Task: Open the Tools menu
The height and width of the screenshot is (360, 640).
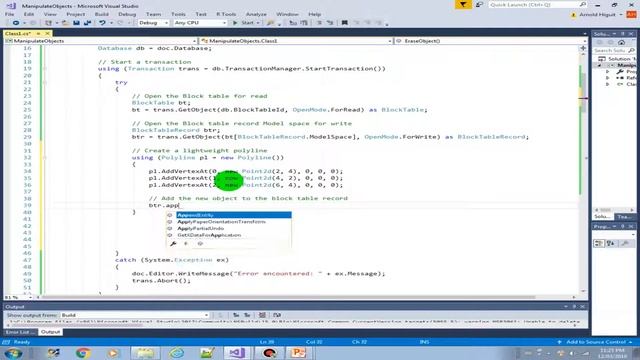Action: click(178, 14)
